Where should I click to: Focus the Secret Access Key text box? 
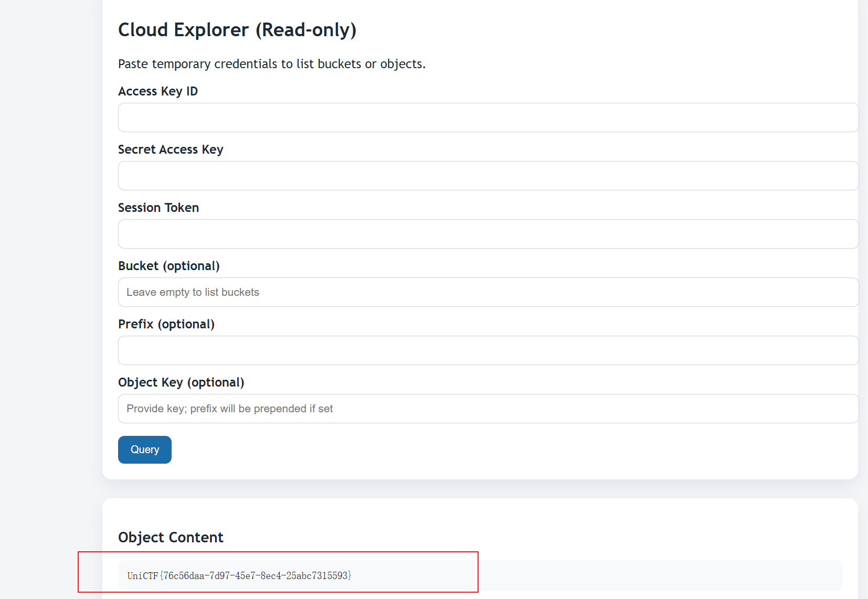pyautogui.click(x=488, y=176)
